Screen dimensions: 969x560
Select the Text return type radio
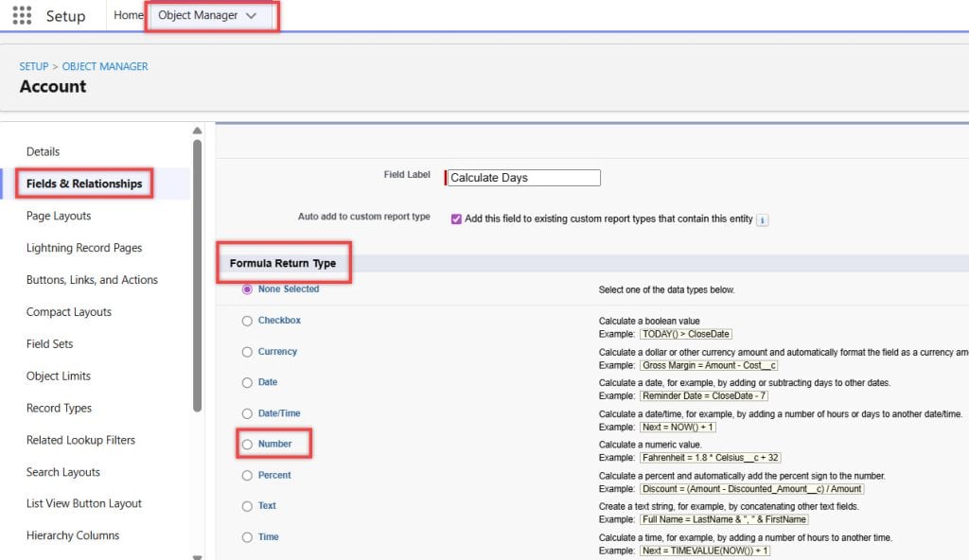pyautogui.click(x=247, y=506)
